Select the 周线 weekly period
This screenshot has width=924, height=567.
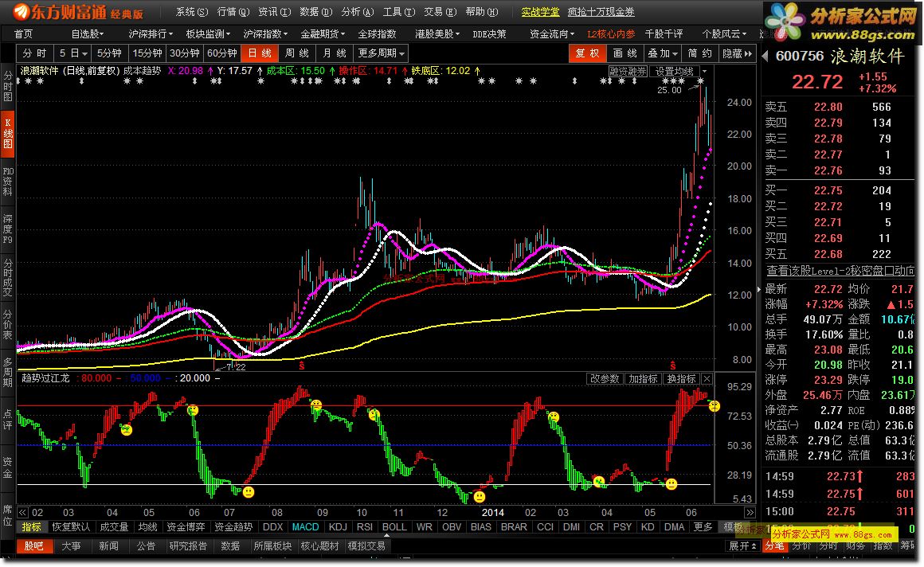tap(297, 53)
